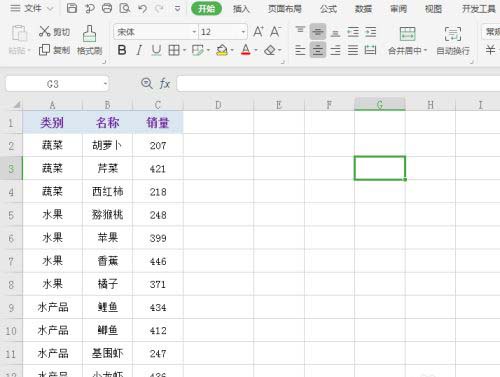Activate the 格式刷 format painter
This screenshot has width=500, height=377.
(89, 40)
